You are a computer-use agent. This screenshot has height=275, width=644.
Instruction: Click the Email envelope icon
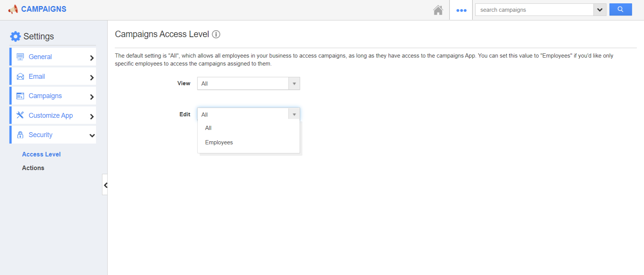20,77
